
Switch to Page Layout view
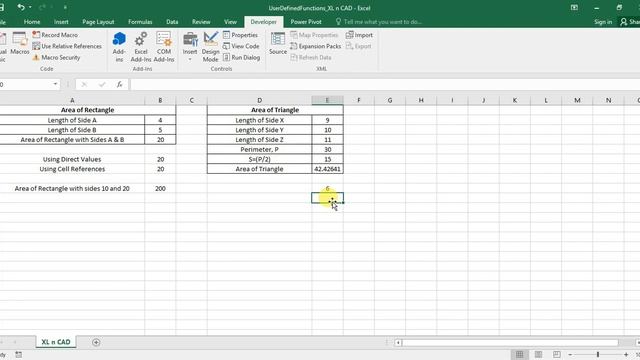click(538, 354)
